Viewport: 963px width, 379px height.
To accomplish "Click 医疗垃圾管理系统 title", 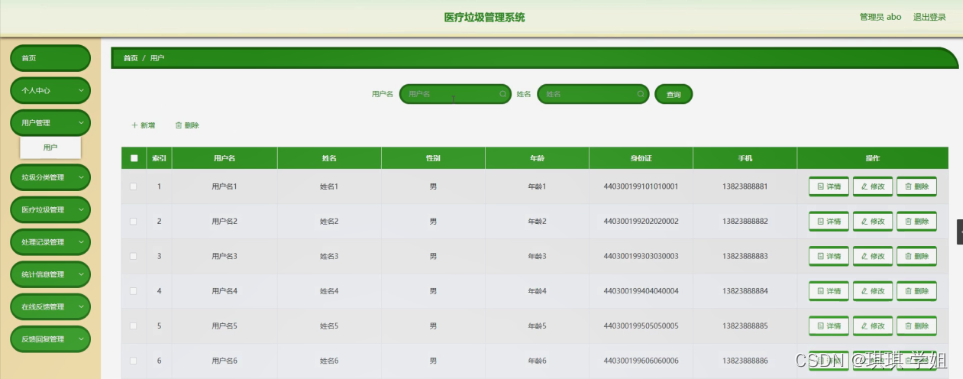I will click(485, 17).
